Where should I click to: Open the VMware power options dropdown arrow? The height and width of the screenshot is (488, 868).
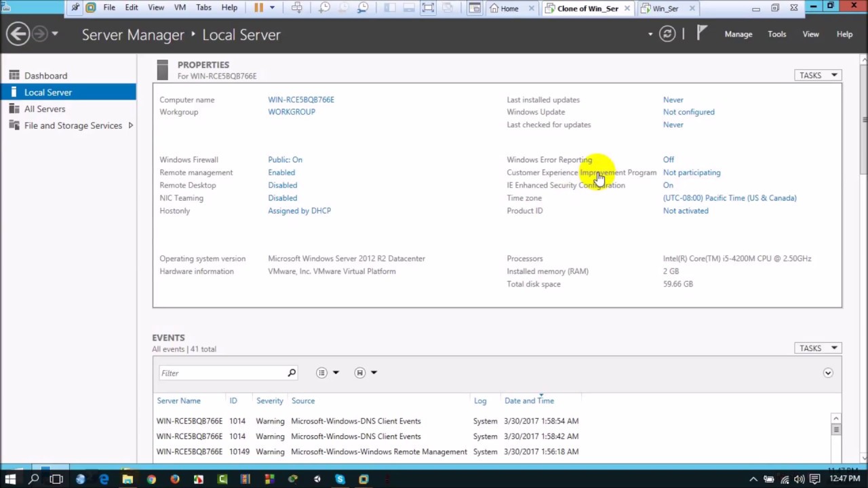tap(272, 8)
